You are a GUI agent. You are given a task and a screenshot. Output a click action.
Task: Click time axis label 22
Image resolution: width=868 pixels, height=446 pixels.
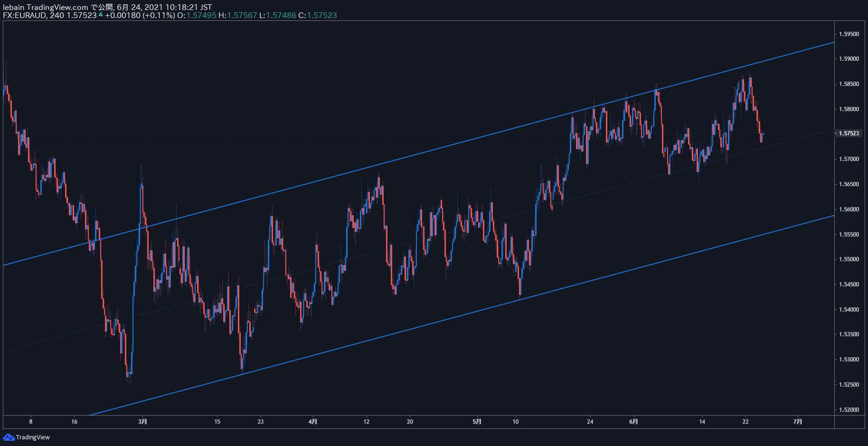(745, 421)
